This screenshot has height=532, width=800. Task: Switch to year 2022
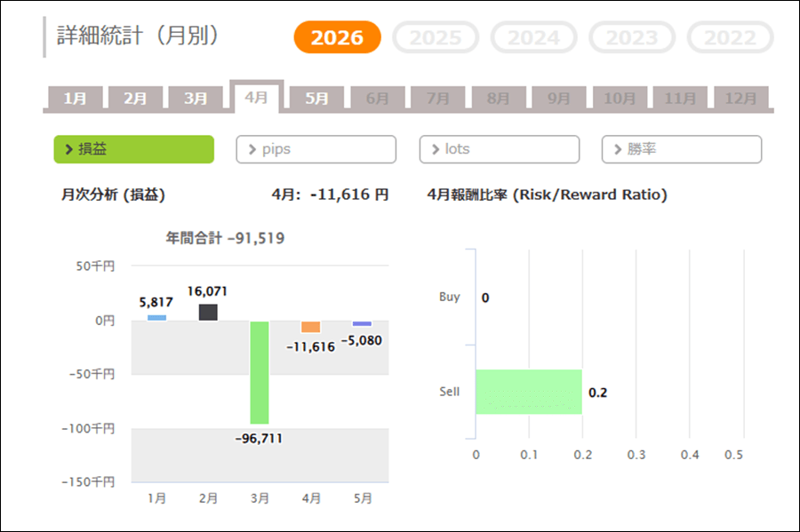730,37
